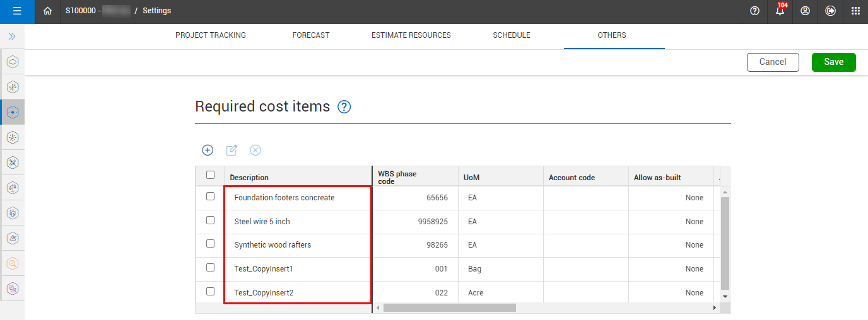The height and width of the screenshot is (320, 868).
Task: Click the add cost item plus icon
Action: (208, 150)
